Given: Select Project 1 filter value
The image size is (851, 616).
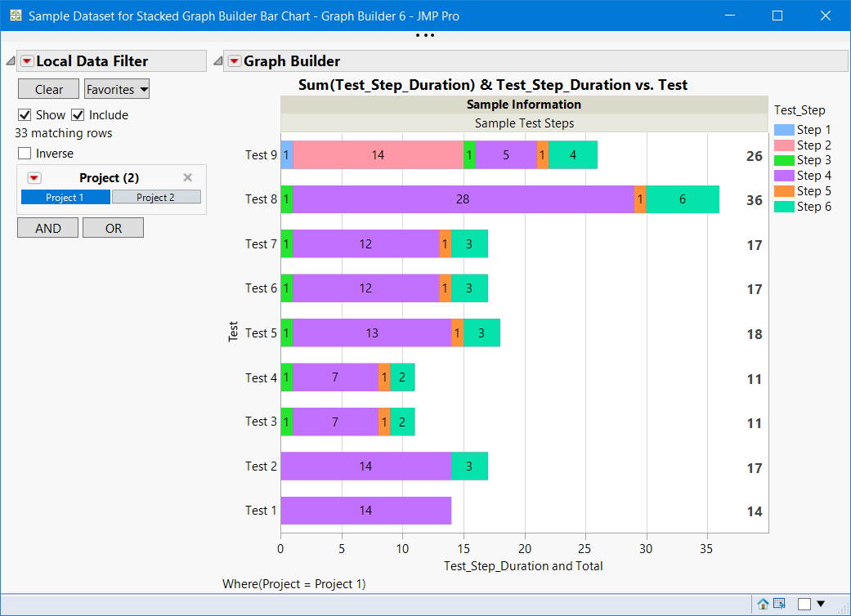Looking at the screenshot, I should [x=65, y=198].
